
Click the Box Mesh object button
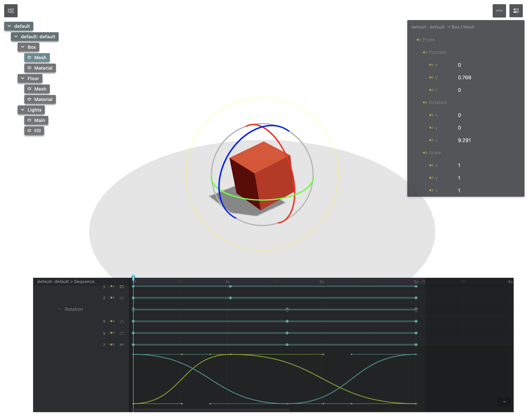pyautogui.click(x=37, y=58)
